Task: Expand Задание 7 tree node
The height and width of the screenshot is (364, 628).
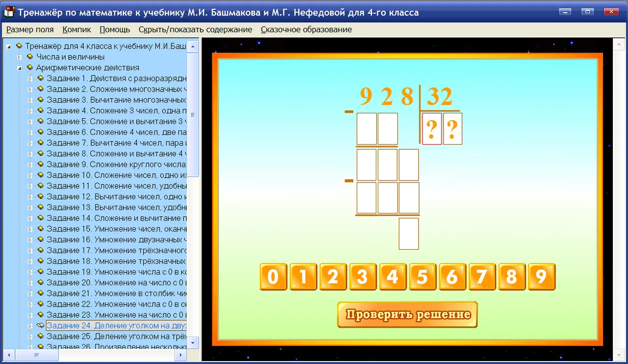Action: pos(30,143)
